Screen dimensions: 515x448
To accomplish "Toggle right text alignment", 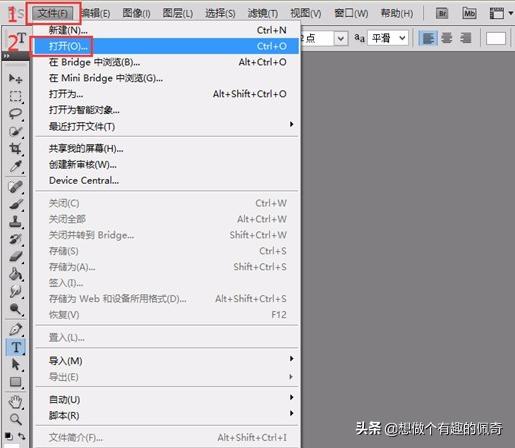I will (x=466, y=38).
